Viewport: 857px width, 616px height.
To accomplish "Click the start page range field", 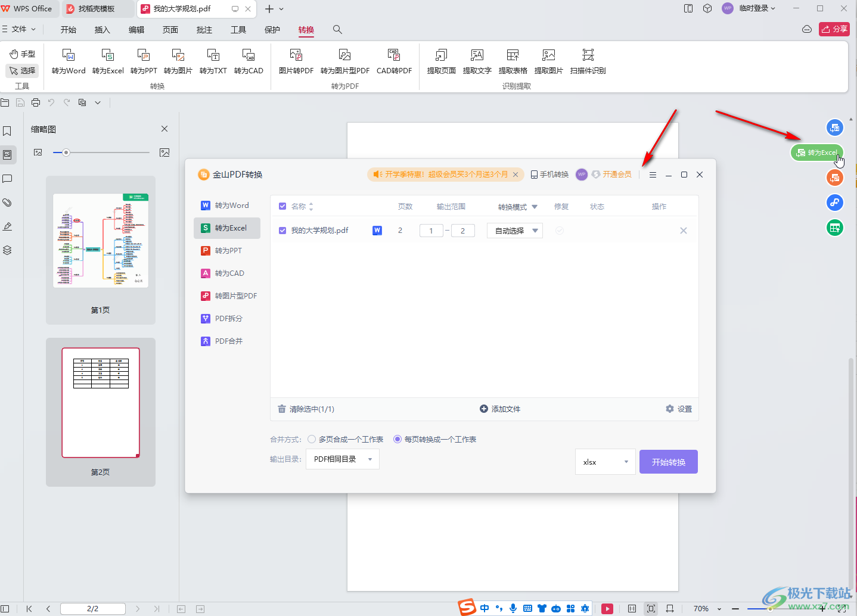I will click(x=431, y=231).
